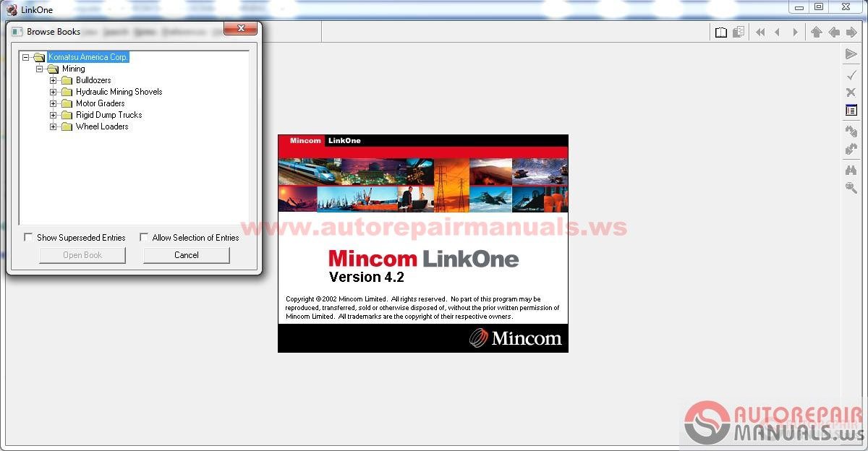Click the single right next page arrow
This screenshot has width=868, height=451.
pyautogui.click(x=795, y=32)
